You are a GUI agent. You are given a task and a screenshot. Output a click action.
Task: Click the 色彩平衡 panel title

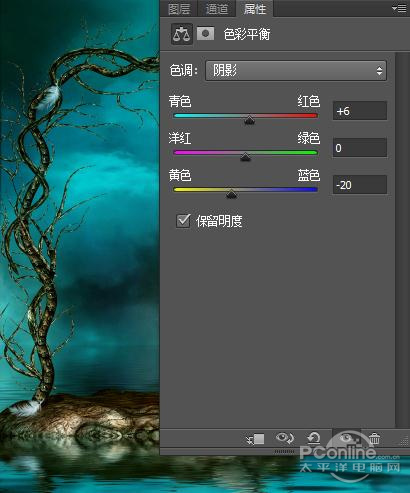[x=247, y=34]
